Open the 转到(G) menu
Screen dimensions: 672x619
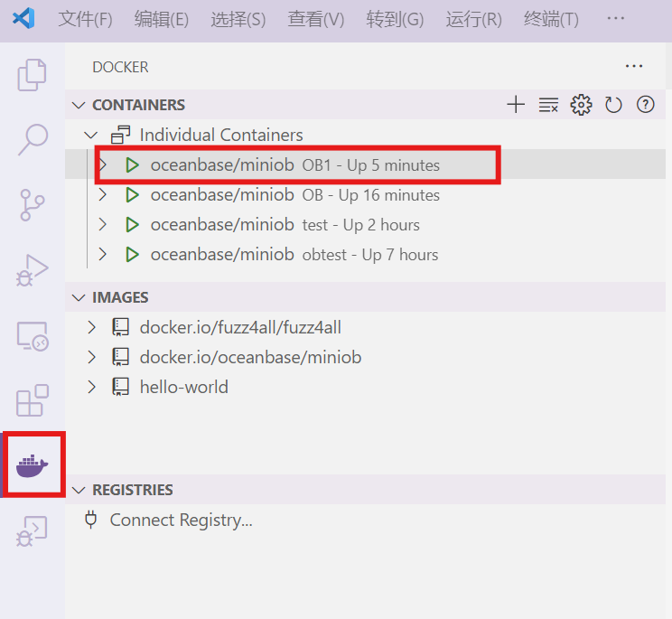395,19
